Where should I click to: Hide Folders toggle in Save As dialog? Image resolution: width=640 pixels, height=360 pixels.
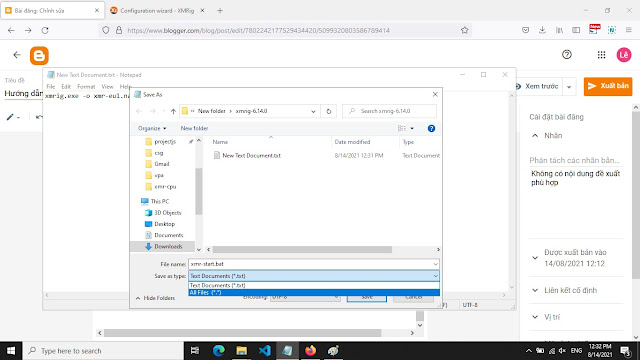coord(156,298)
